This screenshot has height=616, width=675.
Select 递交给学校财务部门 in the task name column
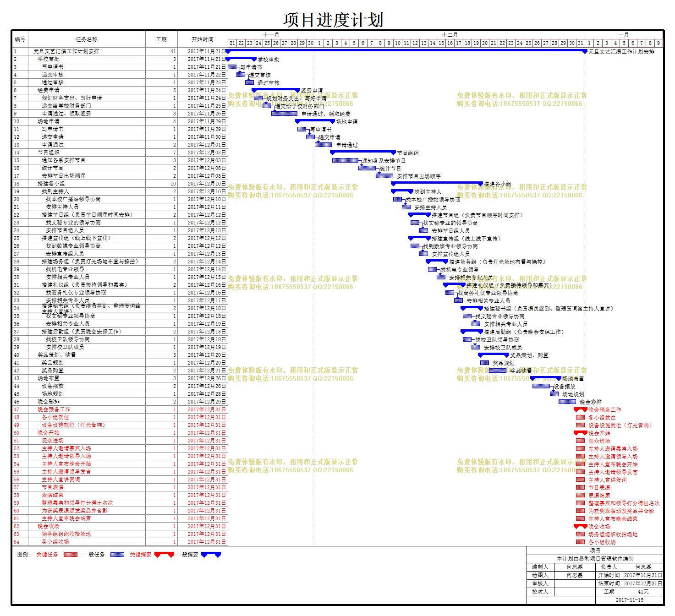point(66,106)
